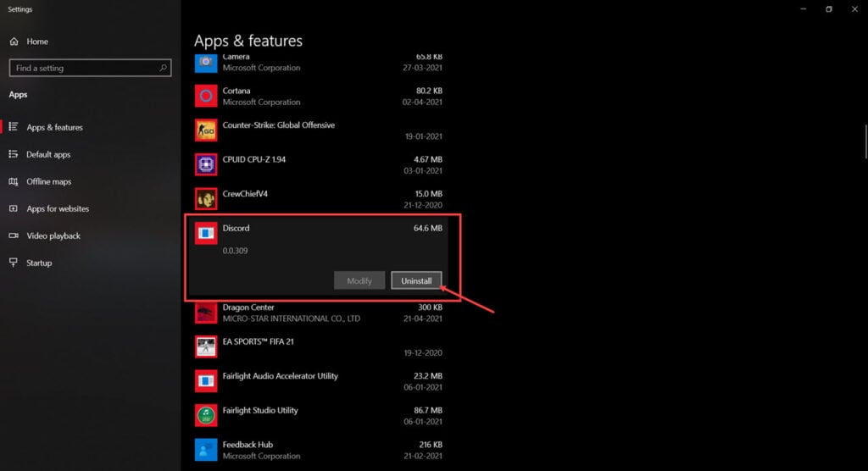Select the Feedback Hub entry name
868x471 pixels.
tap(248, 444)
